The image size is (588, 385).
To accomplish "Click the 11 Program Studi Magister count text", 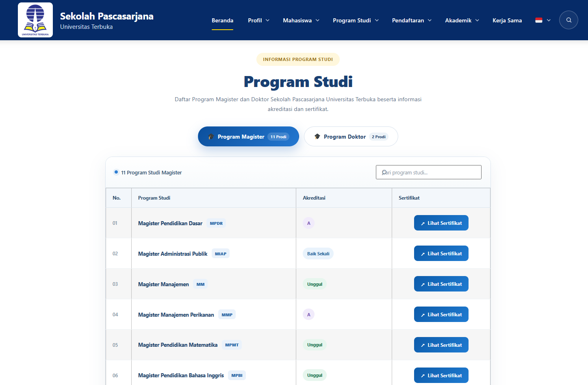I will [x=151, y=173].
